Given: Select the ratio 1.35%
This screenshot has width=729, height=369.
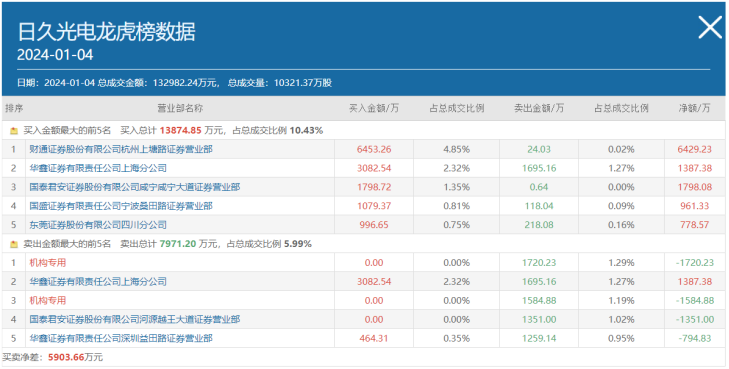Looking at the screenshot, I should 457,187.
